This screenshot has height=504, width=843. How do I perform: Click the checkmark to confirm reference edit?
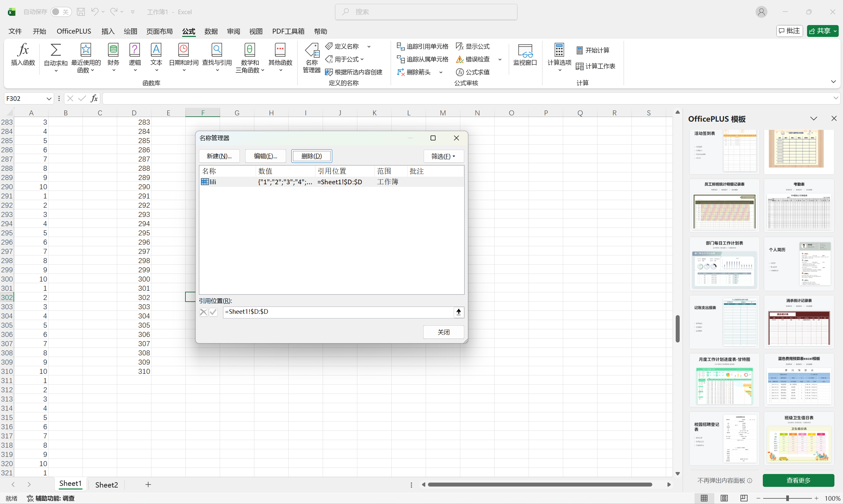[213, 312]
